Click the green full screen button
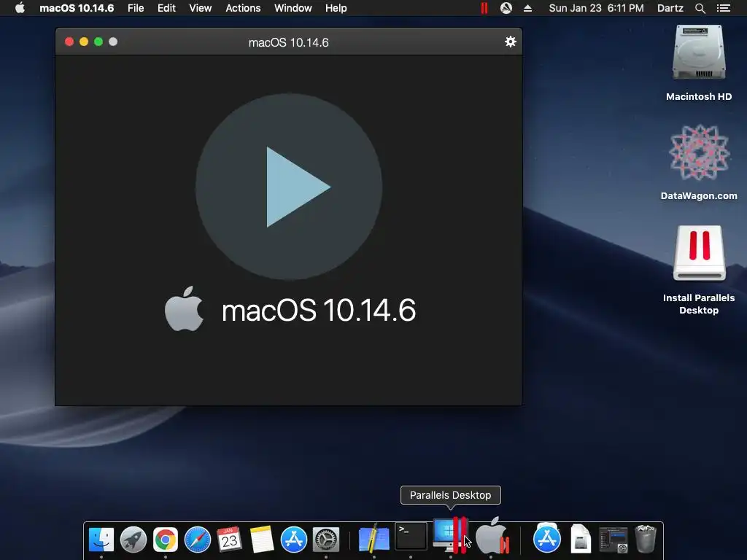The height and width of the screenshot is (560, 747). pyautogui.click(x=98, y=42)
